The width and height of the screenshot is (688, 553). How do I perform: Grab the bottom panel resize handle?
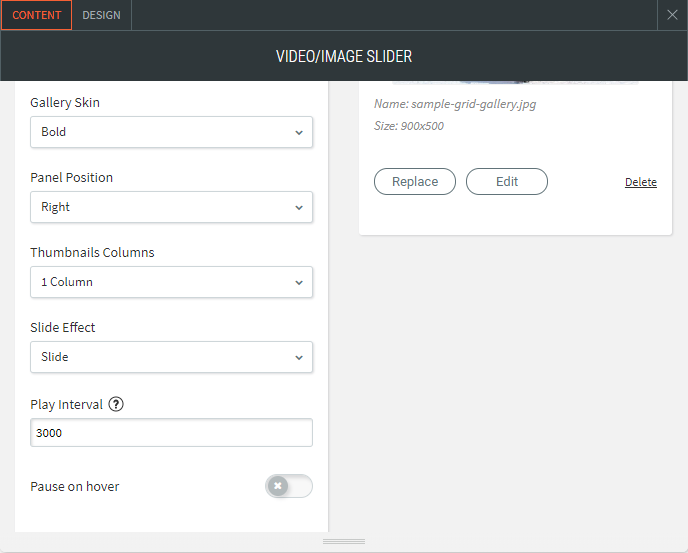pos(344,542)
